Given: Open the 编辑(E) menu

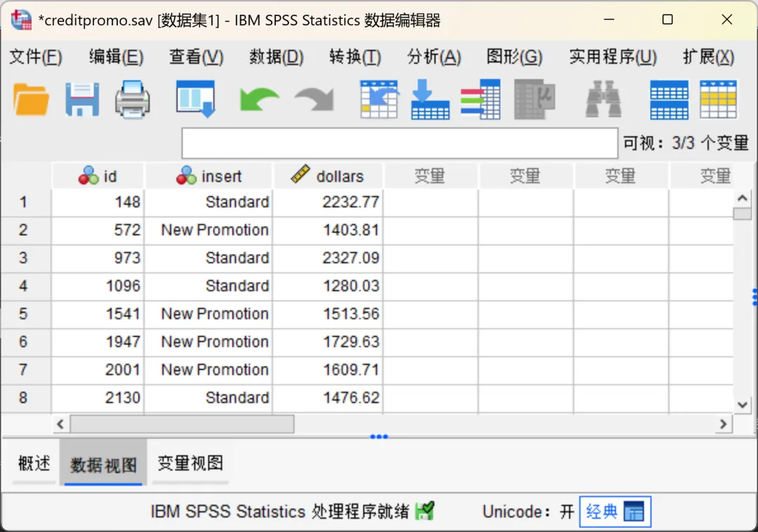Looking at the screenshot, I should [116, 57].
